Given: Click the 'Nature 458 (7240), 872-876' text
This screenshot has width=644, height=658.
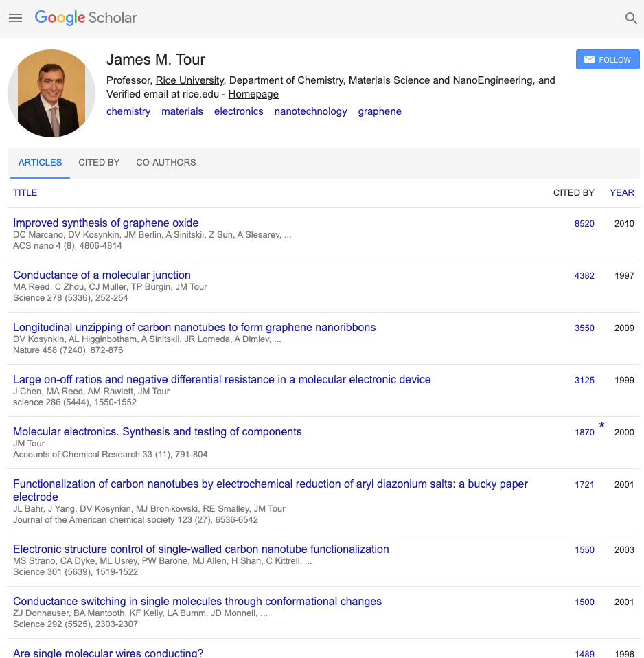Looking at the screenshot, I should pyautogui.click(x=68, y=350).
